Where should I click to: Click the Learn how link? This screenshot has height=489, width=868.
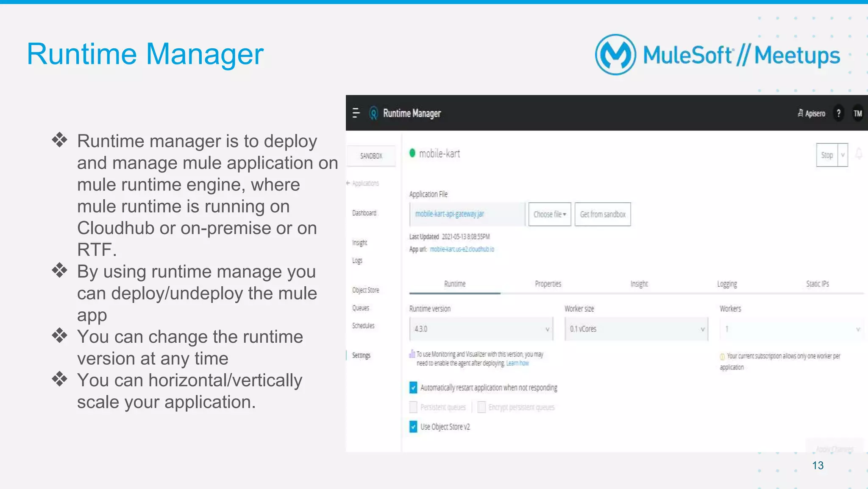tap(517, 363)
